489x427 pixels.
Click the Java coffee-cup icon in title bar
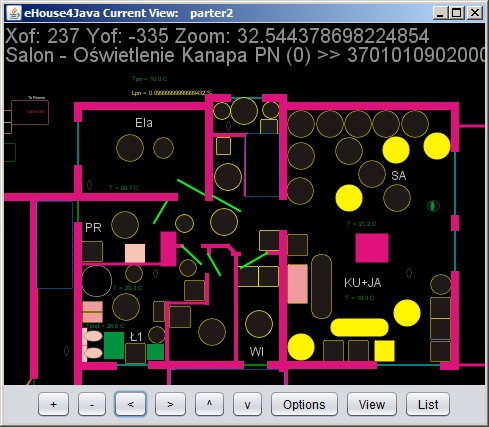pyautogui.click(x=14, y=13)
